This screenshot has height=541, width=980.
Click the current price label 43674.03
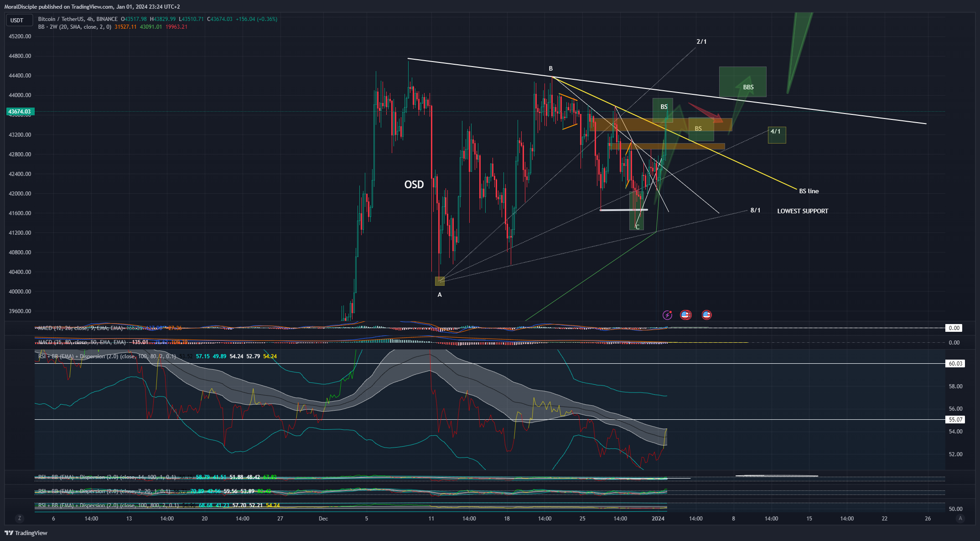tap(20, 112)
